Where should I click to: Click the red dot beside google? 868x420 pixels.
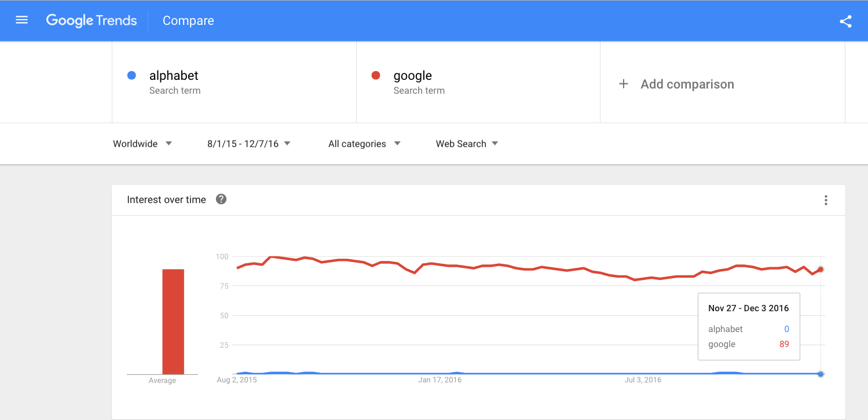(376, 75)
